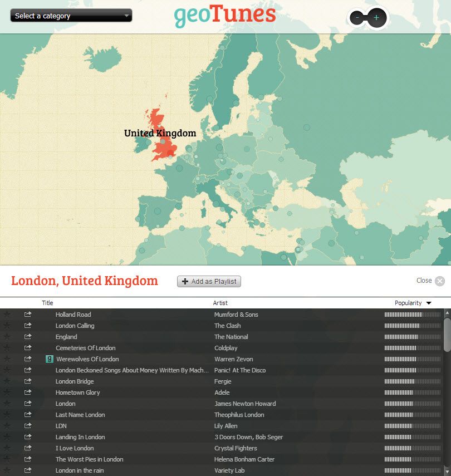
Task: Toggle star for Cemeteries Of London
Action: click(x=7, y=348)
